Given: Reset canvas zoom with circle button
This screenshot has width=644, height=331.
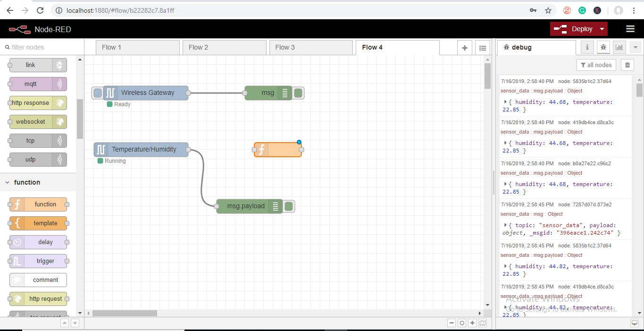Looking at the screenshot, I should pyautogui.click(x=462, y=323).
